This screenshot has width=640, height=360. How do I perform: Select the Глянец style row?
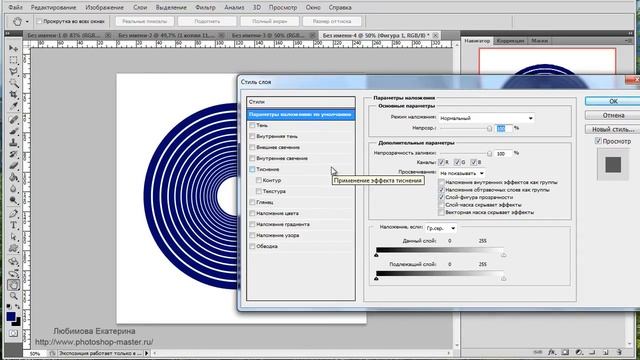301,202
